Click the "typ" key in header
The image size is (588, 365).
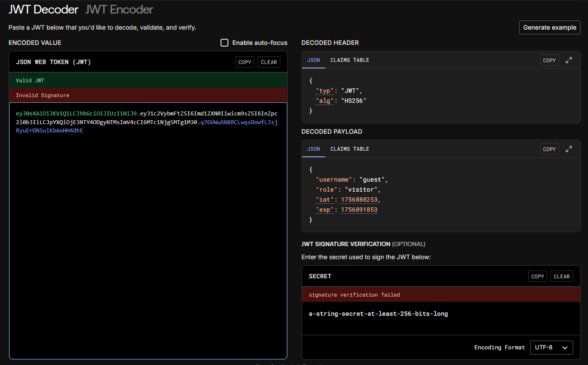coord(325,91)
